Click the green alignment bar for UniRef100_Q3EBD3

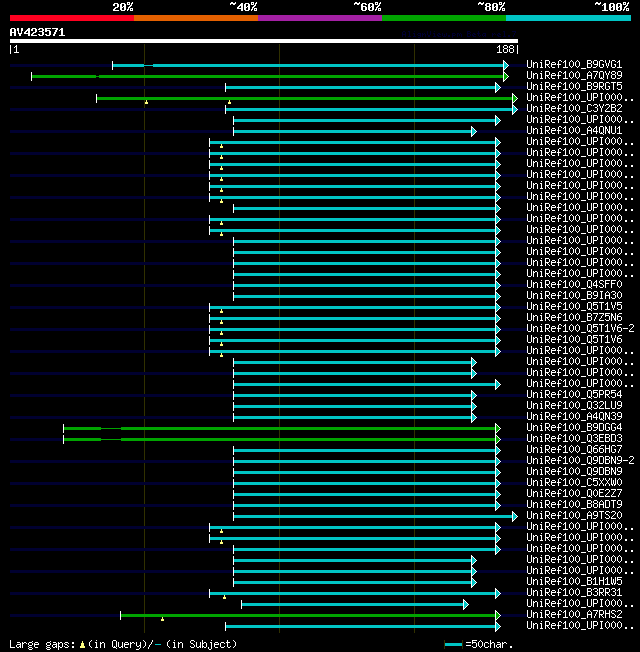(x=282, y=440)
